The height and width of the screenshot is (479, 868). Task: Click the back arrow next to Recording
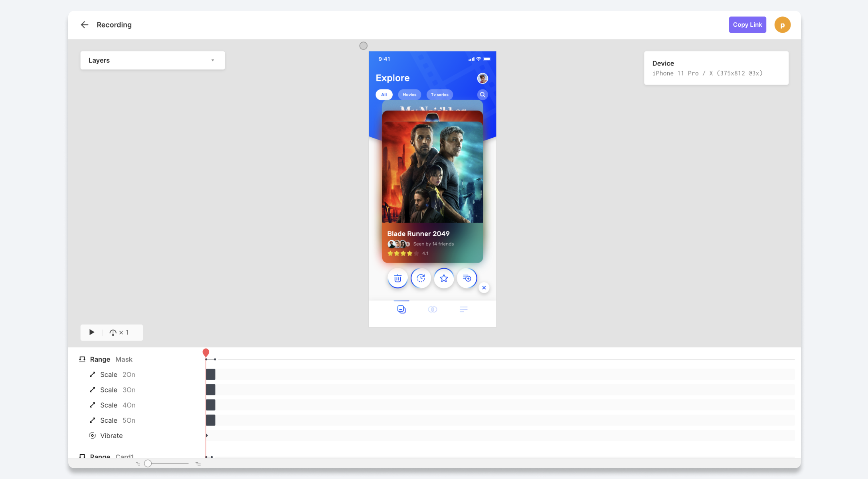tap(84, 25)
